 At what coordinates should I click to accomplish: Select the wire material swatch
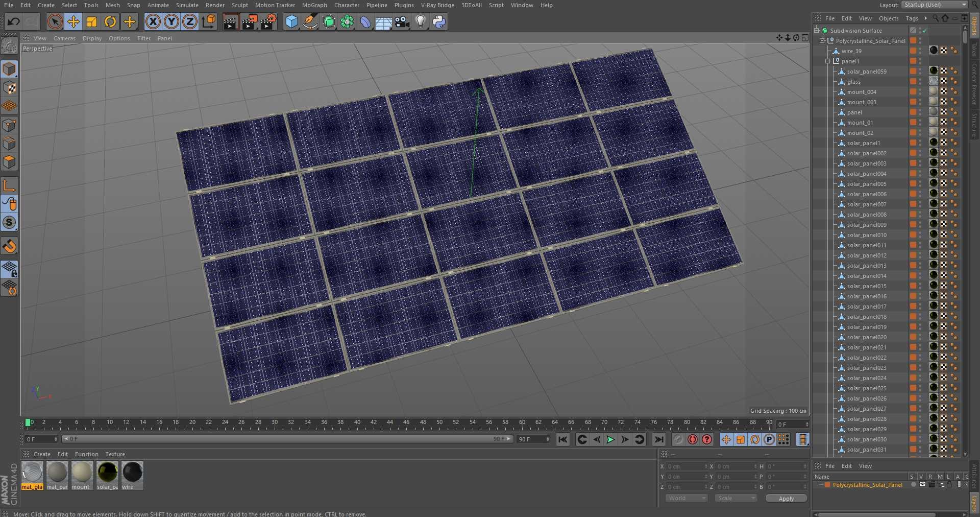132,475
